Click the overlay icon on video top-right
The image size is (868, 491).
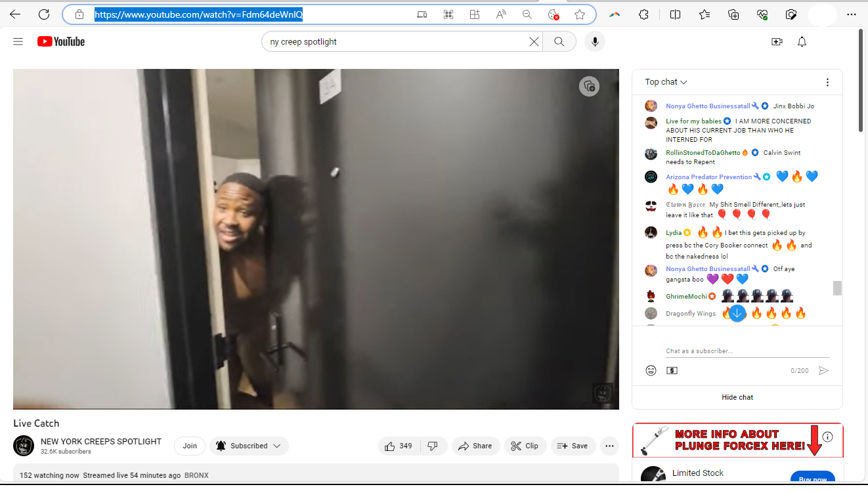pos(589,86)
